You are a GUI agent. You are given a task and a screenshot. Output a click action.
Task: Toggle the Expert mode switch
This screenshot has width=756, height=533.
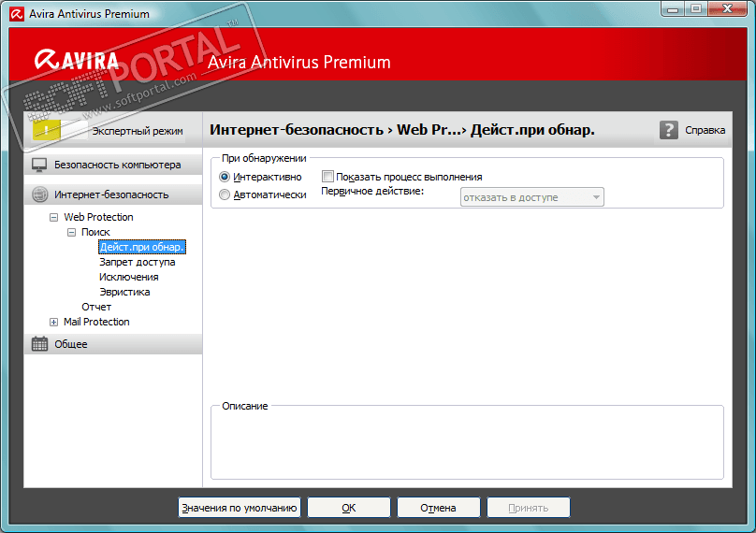point(60,130)
